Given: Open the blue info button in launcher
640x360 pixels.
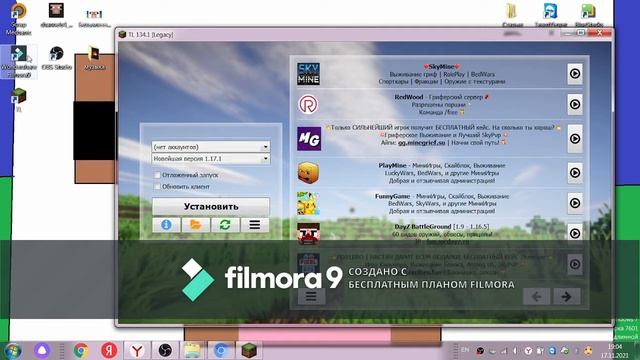Looking at the screenshot, I should (x=166, y=224).
